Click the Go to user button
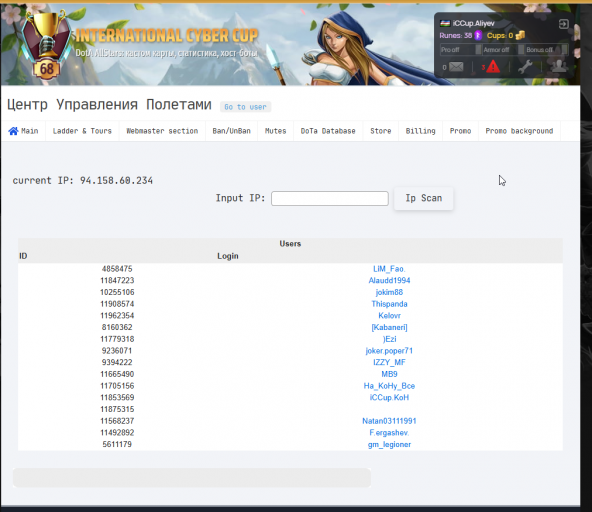 tap(245, 107)
